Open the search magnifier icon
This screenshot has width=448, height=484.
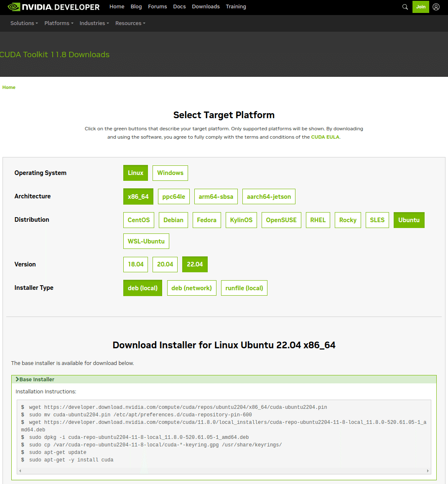[405, 7]
